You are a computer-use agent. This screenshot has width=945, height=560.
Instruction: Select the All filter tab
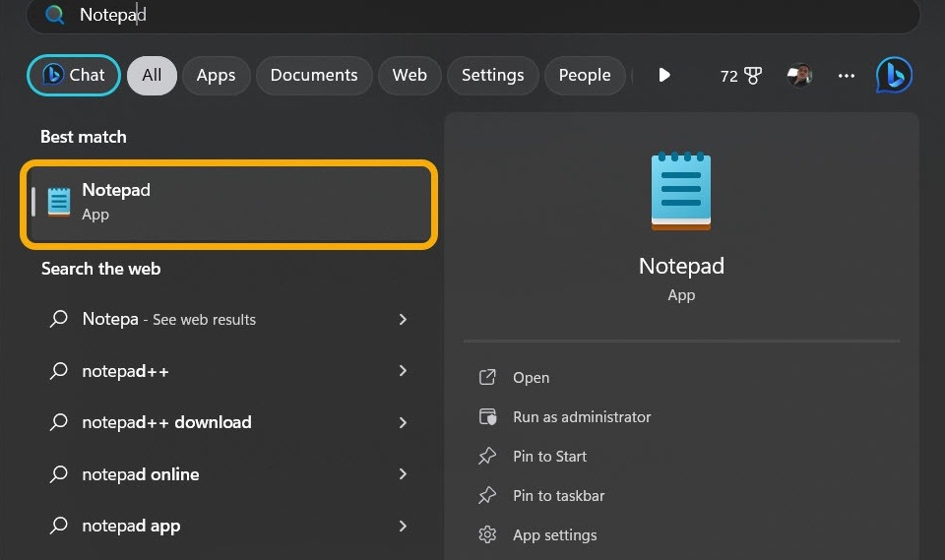click(152, 76)
